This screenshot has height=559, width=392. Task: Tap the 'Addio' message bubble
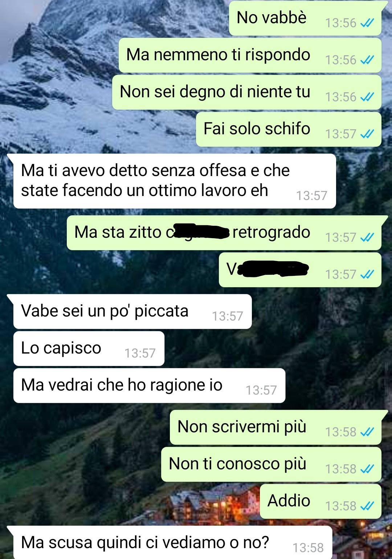click(x=320, y=501)
